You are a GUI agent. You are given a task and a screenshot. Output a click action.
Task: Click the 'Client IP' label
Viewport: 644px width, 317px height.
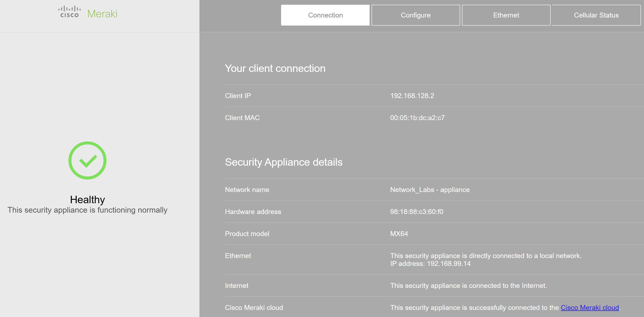[238, 96]
